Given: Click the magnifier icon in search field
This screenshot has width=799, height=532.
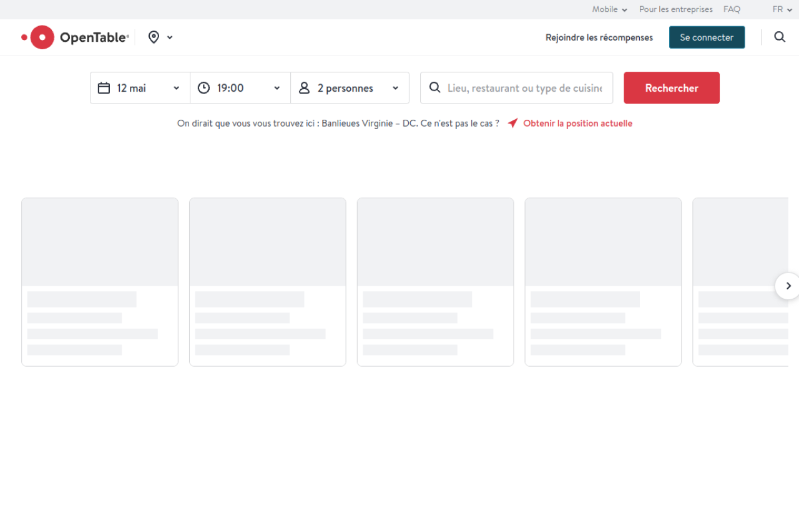Looking at the screenshot, I should tap(435, 88).
